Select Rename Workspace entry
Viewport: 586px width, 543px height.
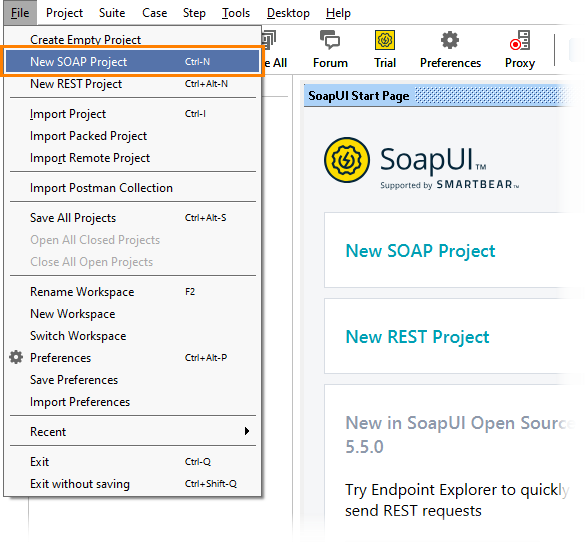[x=133, y=291]
